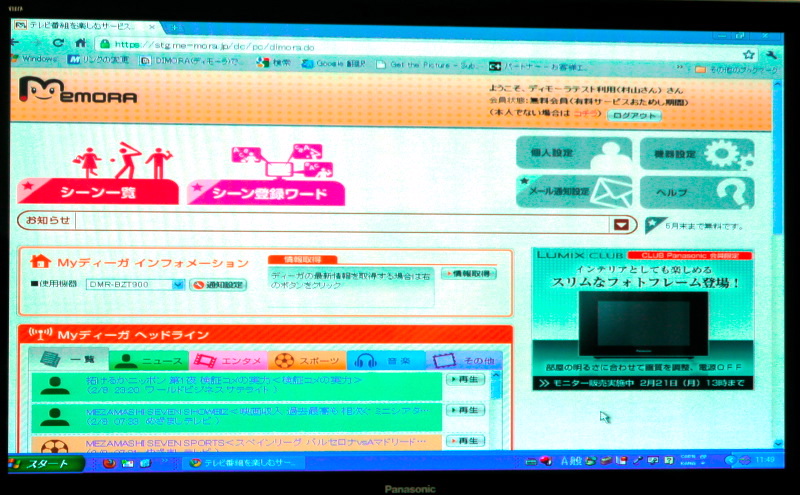Click the 5月末まで無料です notice

click(704, 226)
